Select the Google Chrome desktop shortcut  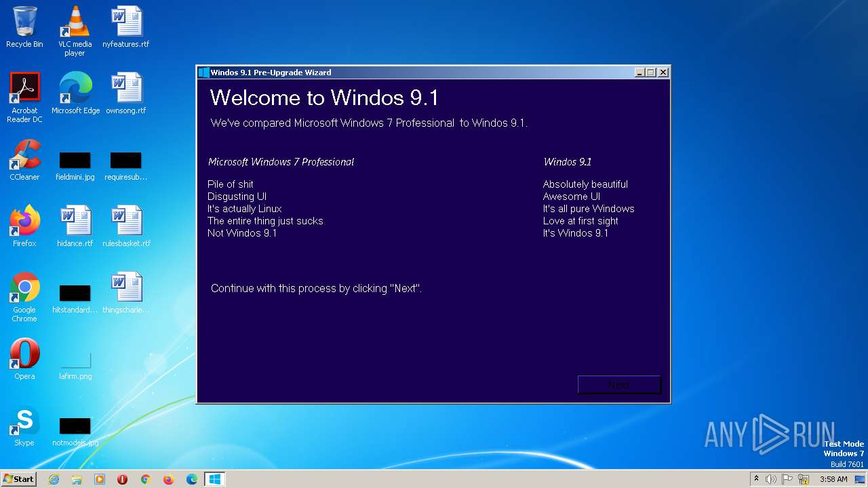tap(24, 297)
